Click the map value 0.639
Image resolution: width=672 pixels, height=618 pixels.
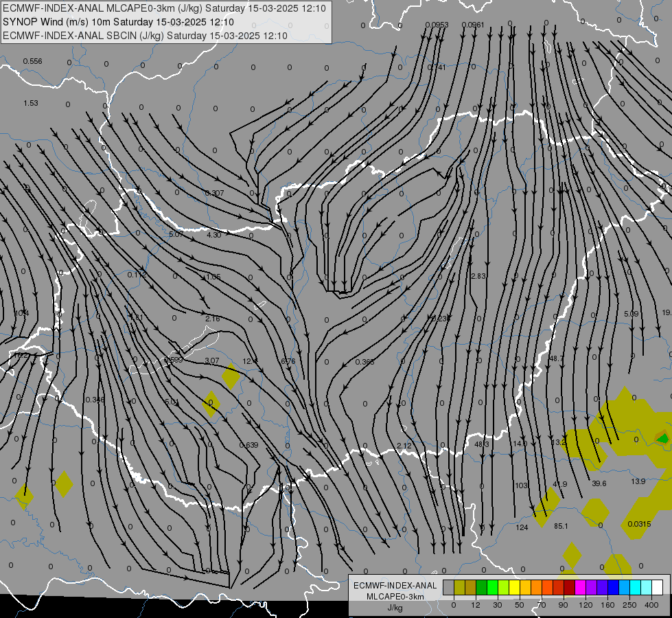[248, 445]
